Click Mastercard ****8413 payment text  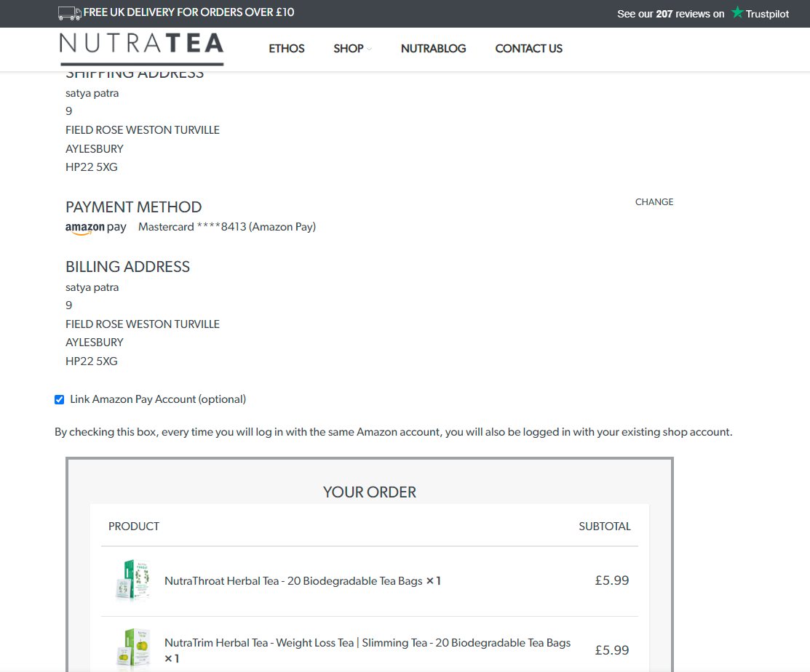[x=227, y=227]
